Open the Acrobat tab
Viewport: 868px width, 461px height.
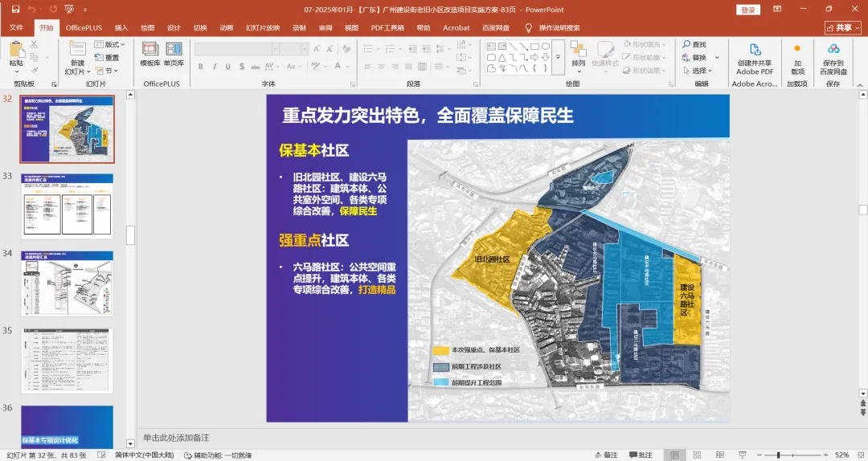click(x=457, y=27)
